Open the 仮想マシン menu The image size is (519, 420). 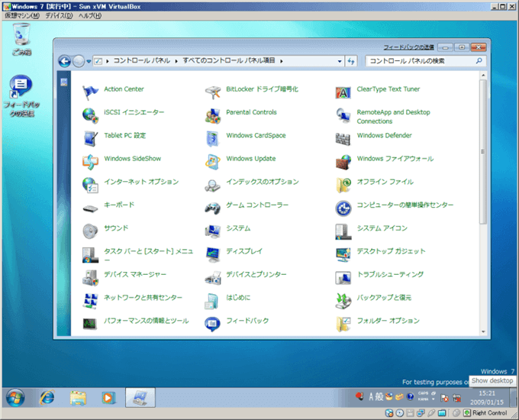coord(21,15)
